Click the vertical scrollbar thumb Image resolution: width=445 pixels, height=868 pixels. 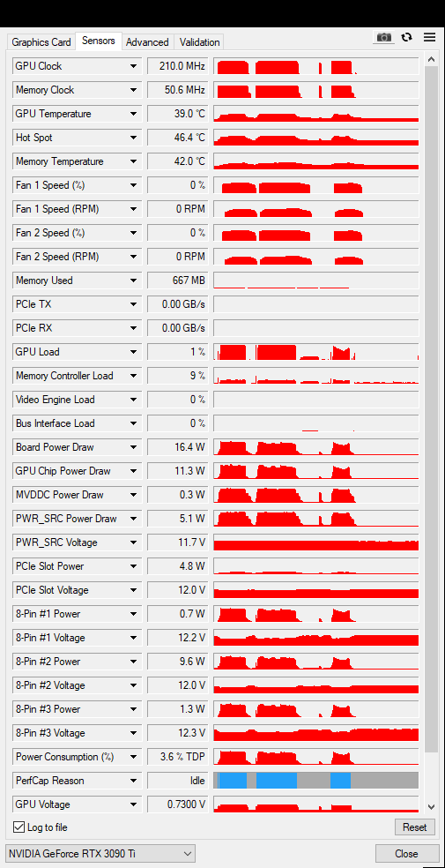pyautogui.click(x=431, y=408)
